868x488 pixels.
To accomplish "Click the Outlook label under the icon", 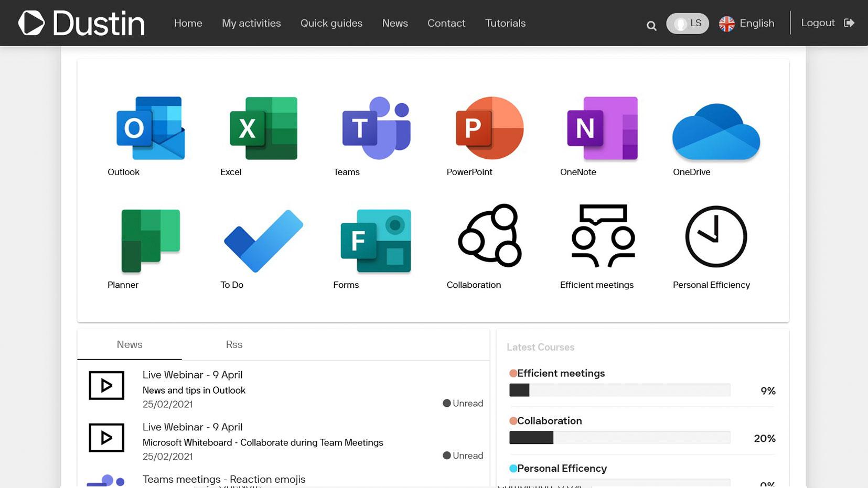I will pos(124,172).
